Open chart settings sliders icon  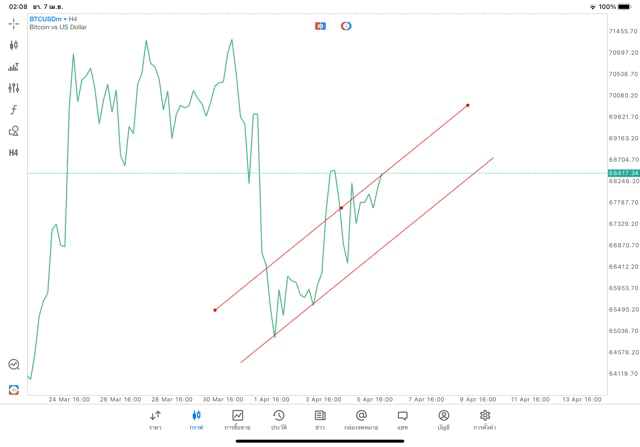coord(14,88)
